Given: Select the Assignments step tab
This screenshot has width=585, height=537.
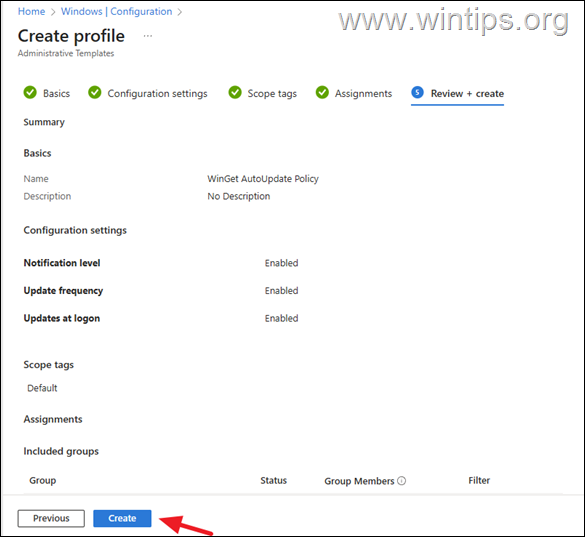Looking at the screenshot, I should (x=363, y=93).
